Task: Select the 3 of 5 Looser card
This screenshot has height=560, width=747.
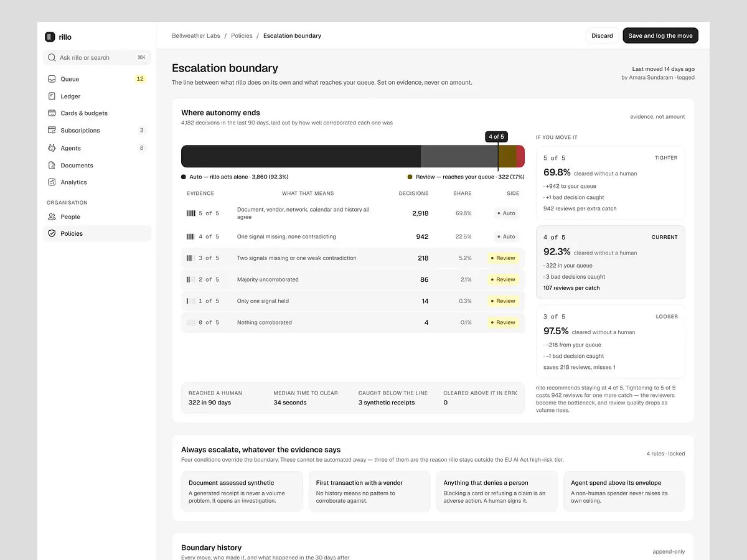Action: pyautogui.click(x=610, y=341)
